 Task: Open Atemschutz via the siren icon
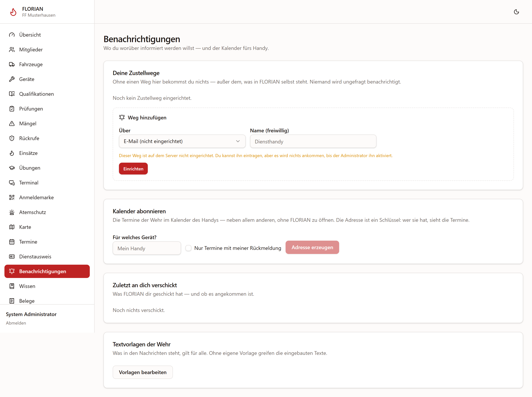(12, 212)
